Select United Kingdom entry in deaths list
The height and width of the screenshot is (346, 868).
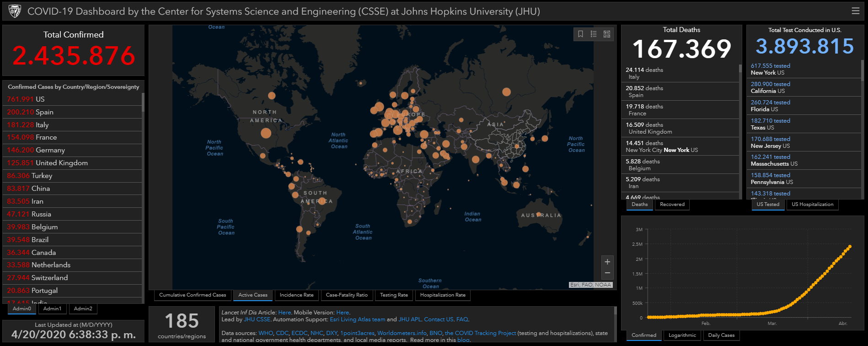pyautogui.click(x=680, y=128)
